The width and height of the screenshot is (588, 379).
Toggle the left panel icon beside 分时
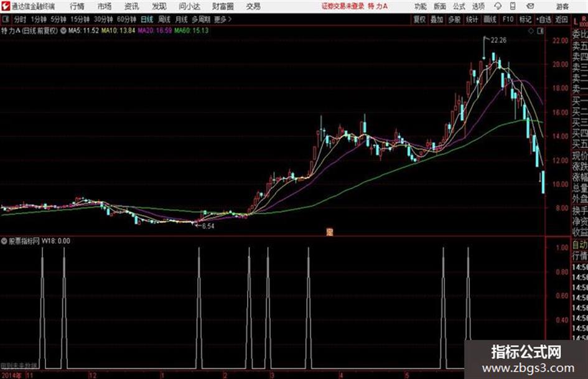[x=5, y=19]
